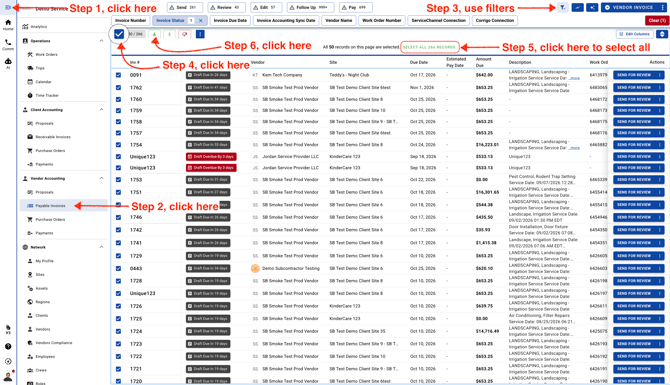Switch to the Follow Up tab
This screenshot has height=385, width=670.
[310, 7]
